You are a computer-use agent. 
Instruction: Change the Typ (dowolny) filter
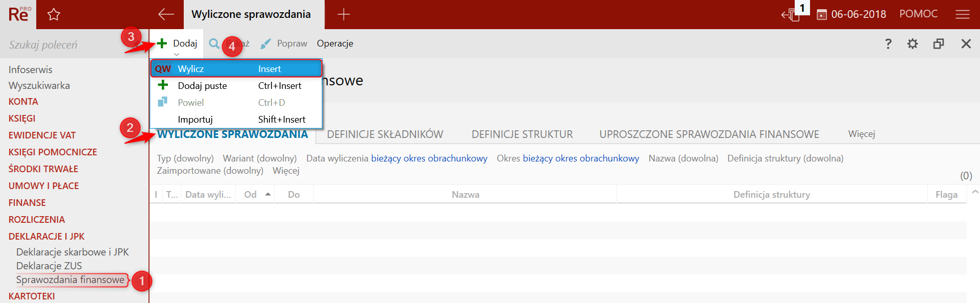click(x=185, y=158)
